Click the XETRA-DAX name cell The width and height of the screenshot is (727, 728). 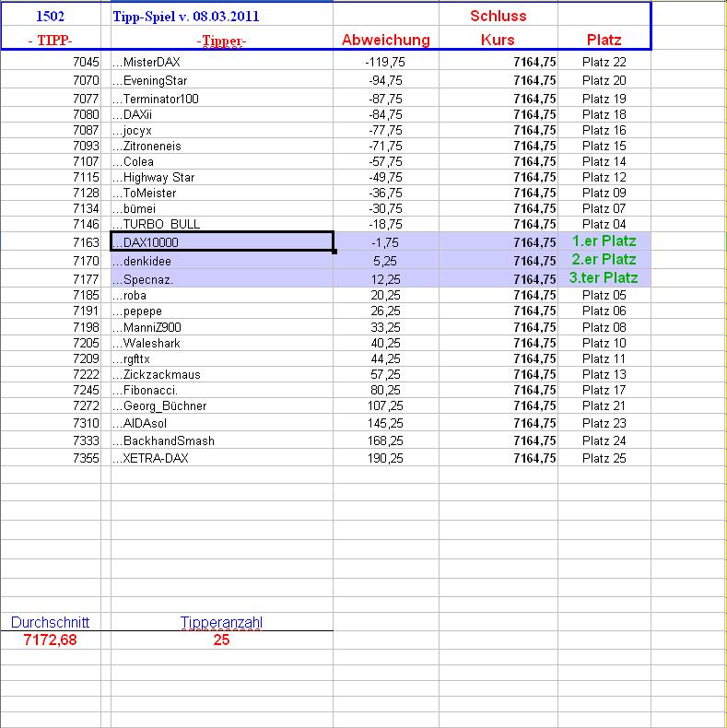pos(222,458)
